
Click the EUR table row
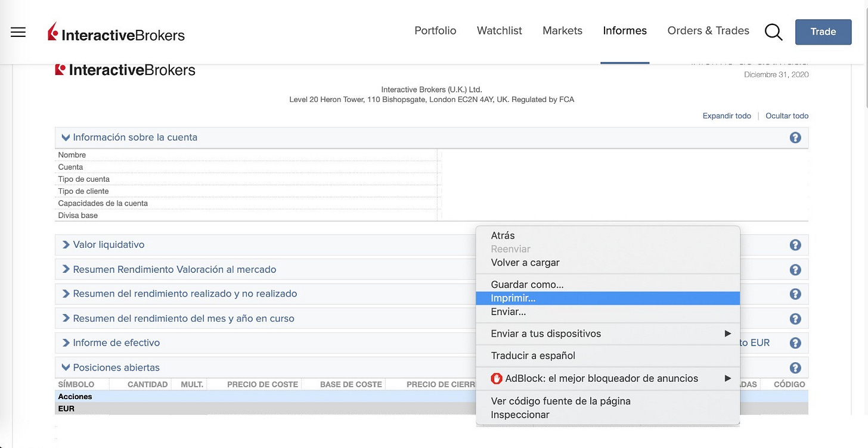[x=266, y=409]
